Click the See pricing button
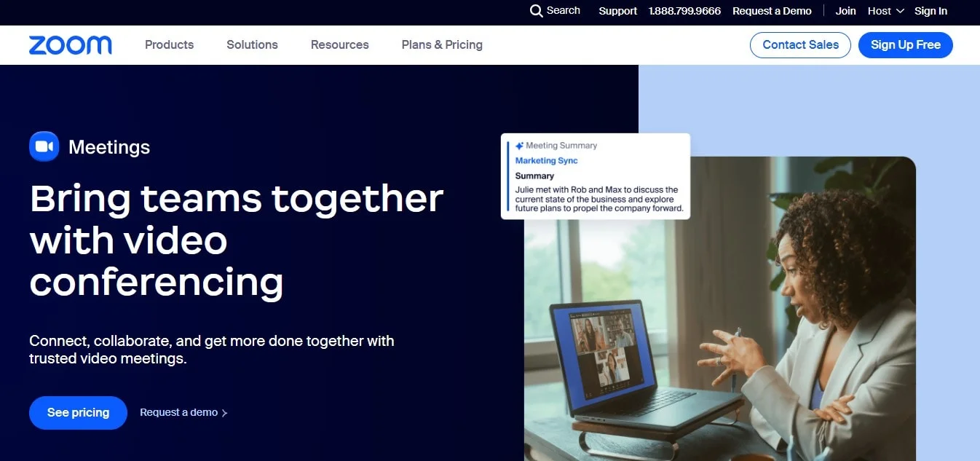 coord(78,413)
